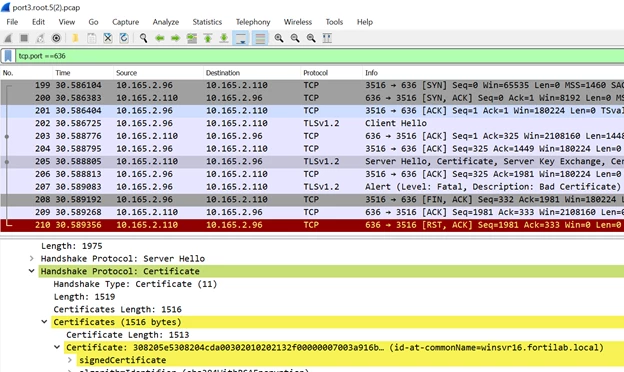Reset text to normal size
The image size is (624, 372).
(311, 38)
